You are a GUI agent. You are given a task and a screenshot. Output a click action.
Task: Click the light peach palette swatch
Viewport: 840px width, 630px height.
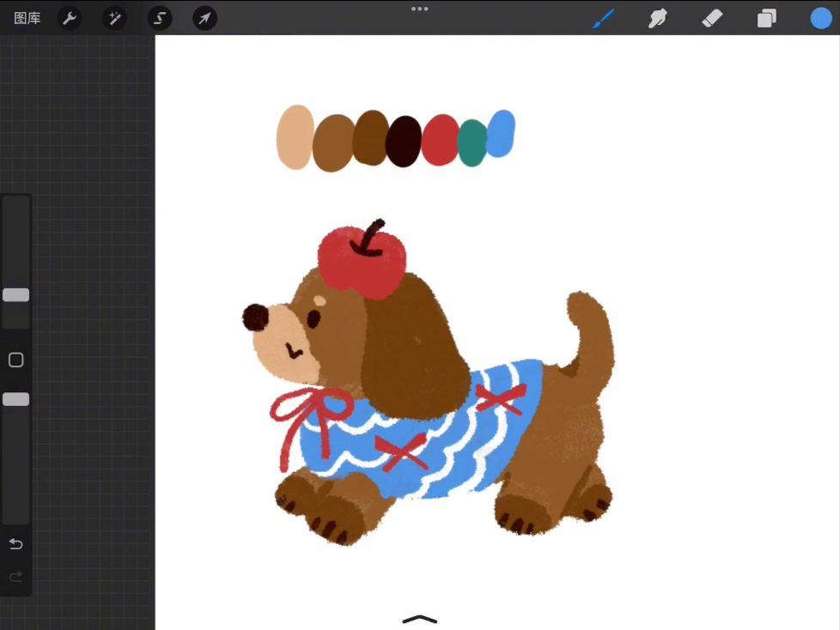(x=295, y=137)
